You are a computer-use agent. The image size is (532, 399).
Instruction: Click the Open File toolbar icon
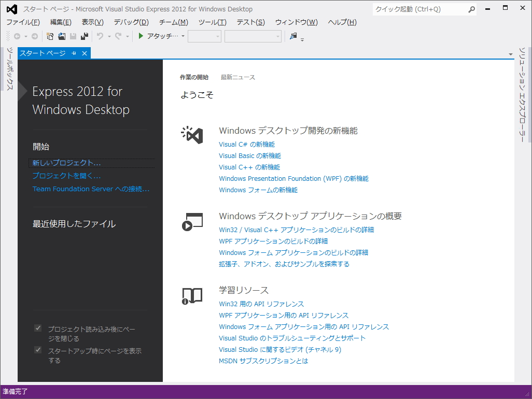click(x=62, y=36)
